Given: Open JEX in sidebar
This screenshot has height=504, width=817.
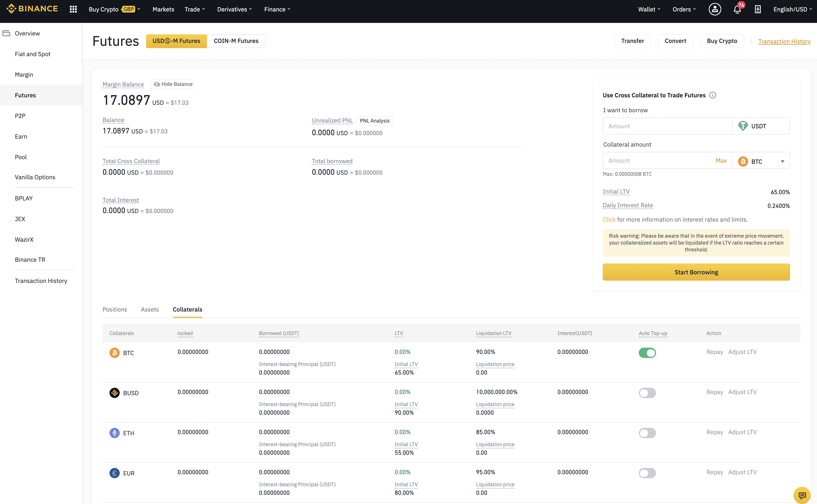Looking at the screenshot, I should coord(20,219).
